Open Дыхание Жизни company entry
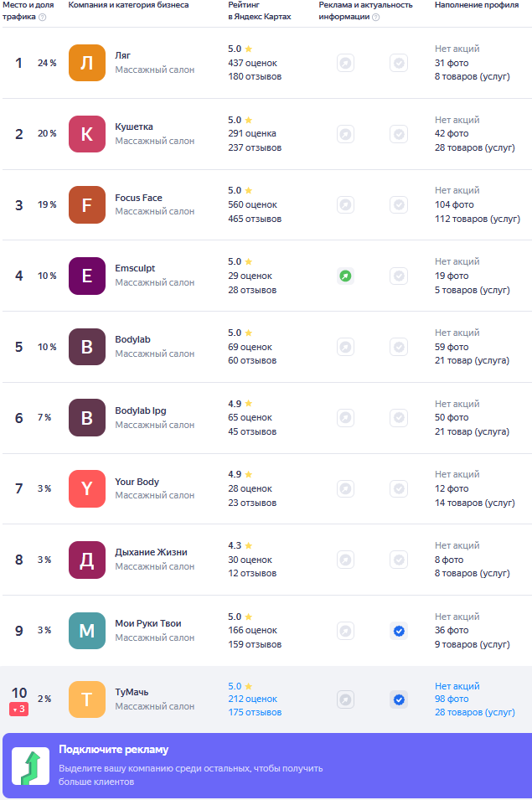Image resolution: width=532 pixels, height=800 pixels. tap(151, 552)
